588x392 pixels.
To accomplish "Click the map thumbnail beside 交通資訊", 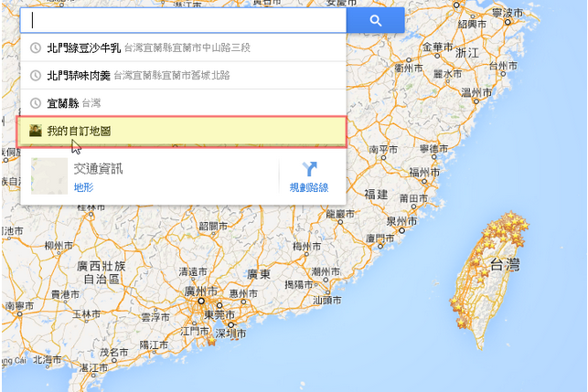I will tap(48, 175).
